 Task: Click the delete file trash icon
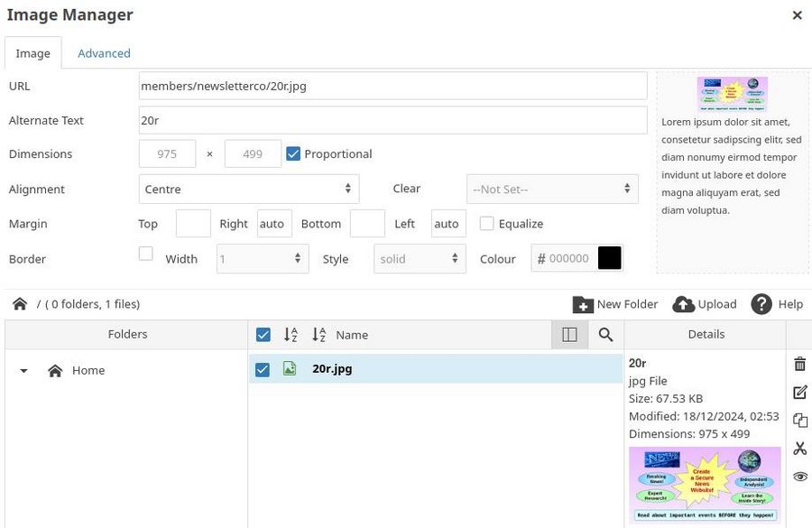pos(799,364)
